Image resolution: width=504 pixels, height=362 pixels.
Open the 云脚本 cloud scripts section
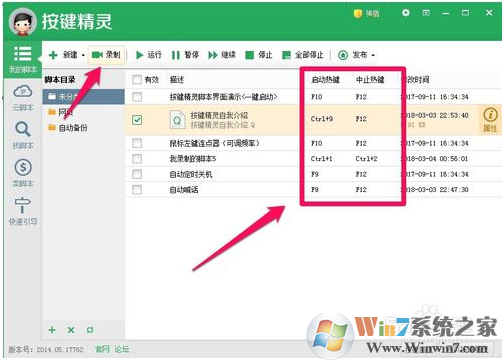(22, 97)
